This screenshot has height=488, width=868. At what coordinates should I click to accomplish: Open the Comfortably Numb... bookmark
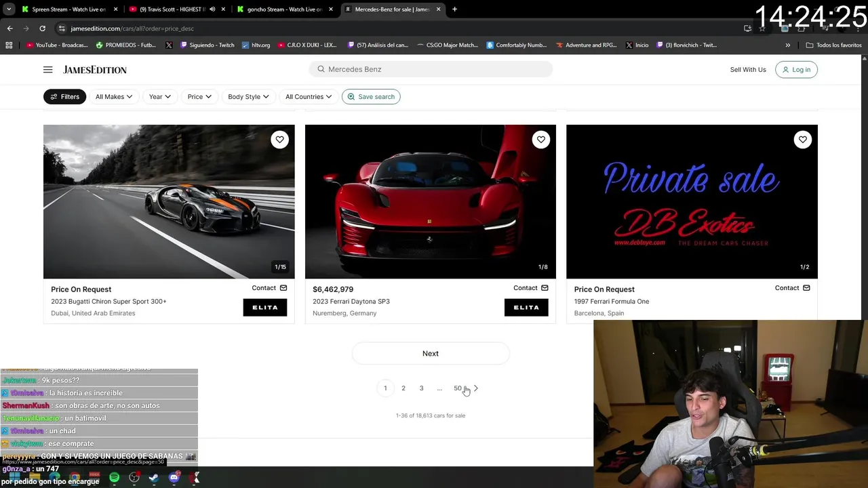(x=516, y=45)
